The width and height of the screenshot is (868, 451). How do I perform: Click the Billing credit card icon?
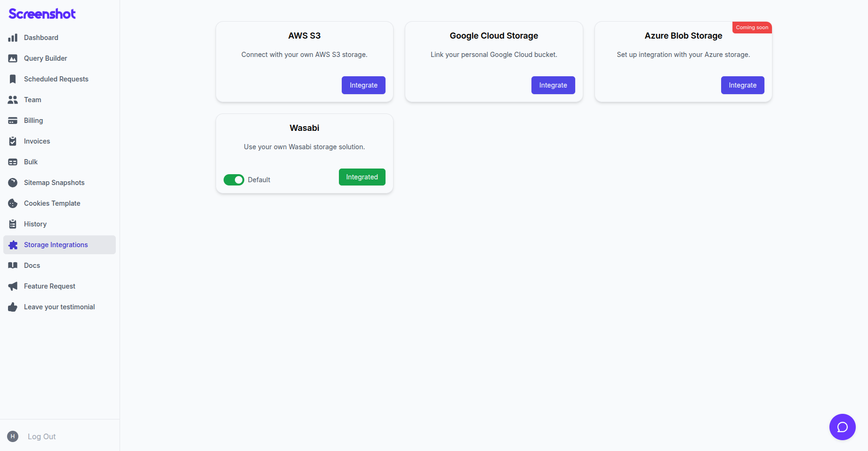tap(13, 121)
